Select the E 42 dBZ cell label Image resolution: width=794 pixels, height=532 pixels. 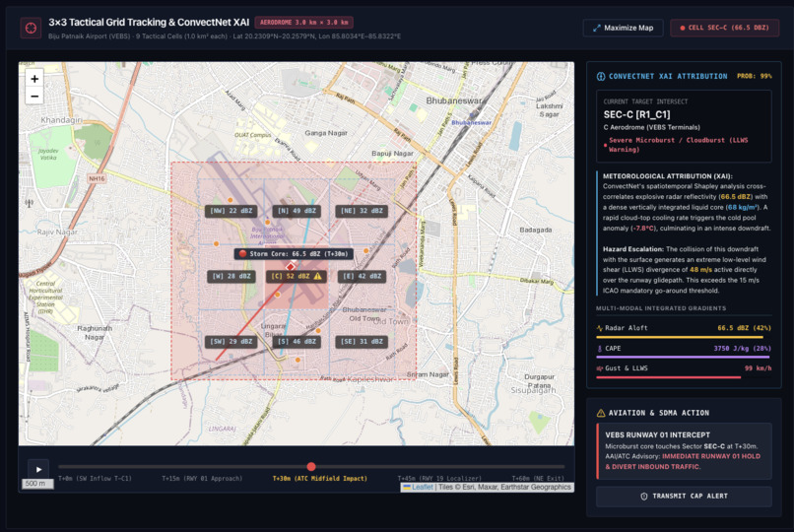[x=362, y=277]
